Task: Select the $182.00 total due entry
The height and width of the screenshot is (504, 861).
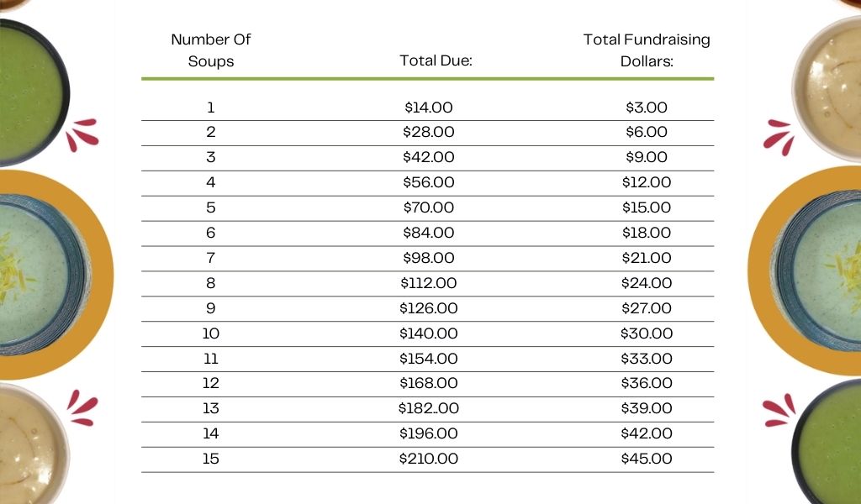Action: click(429, 408)
